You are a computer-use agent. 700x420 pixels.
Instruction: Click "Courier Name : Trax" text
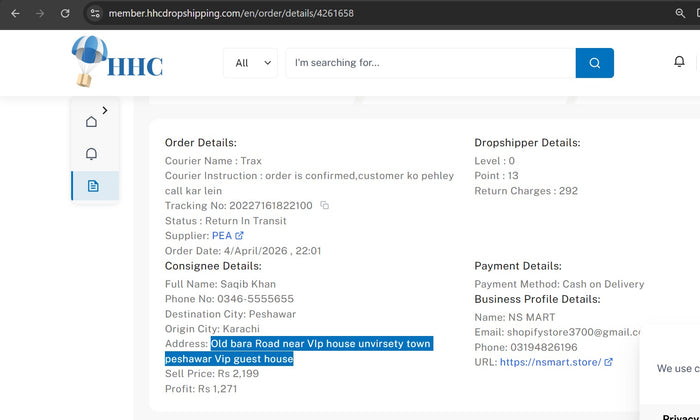pos(213,161)
